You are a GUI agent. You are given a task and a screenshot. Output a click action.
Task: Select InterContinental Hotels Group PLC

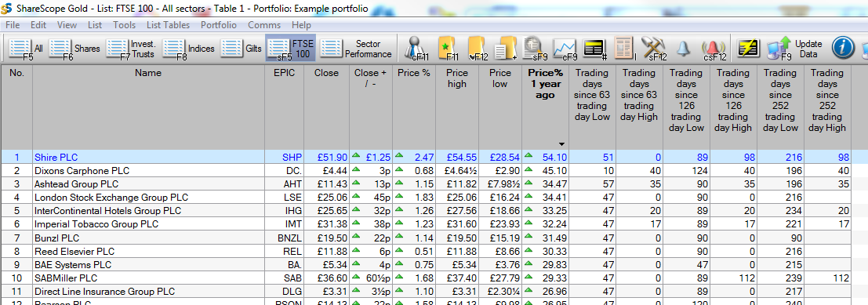coord(108,211)
